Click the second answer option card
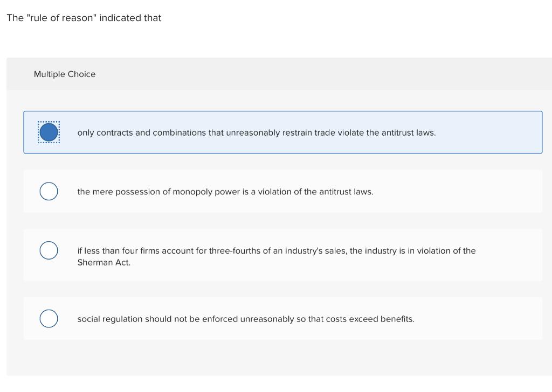This screenshot has height=392, width=552. pyautogui.click(x=282, y=191)
